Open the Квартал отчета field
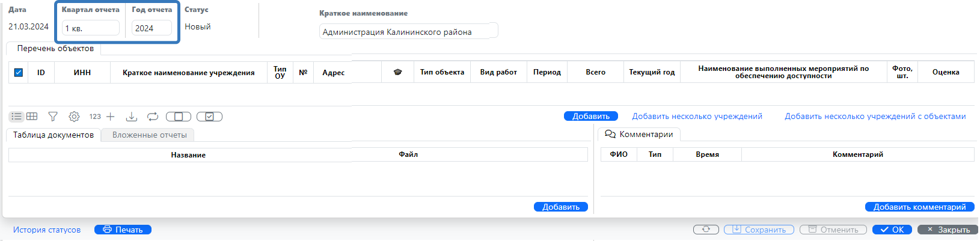 click(91, 28)
